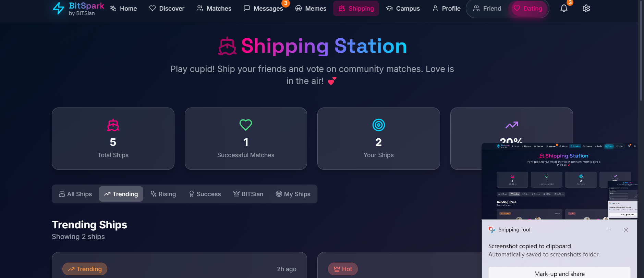Go to Messages in navigation bar
The image size is (644, 278).
click(263, 9)
